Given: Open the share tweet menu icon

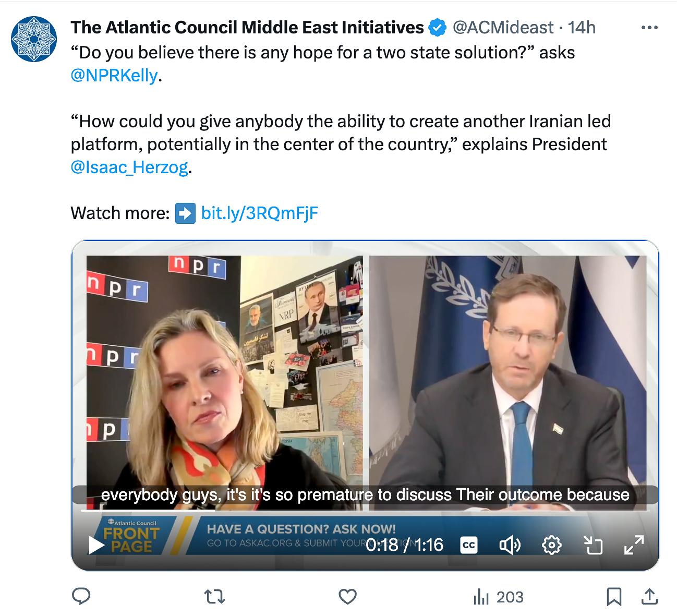Looking at the screenshot, I should [x=648, y=597].
